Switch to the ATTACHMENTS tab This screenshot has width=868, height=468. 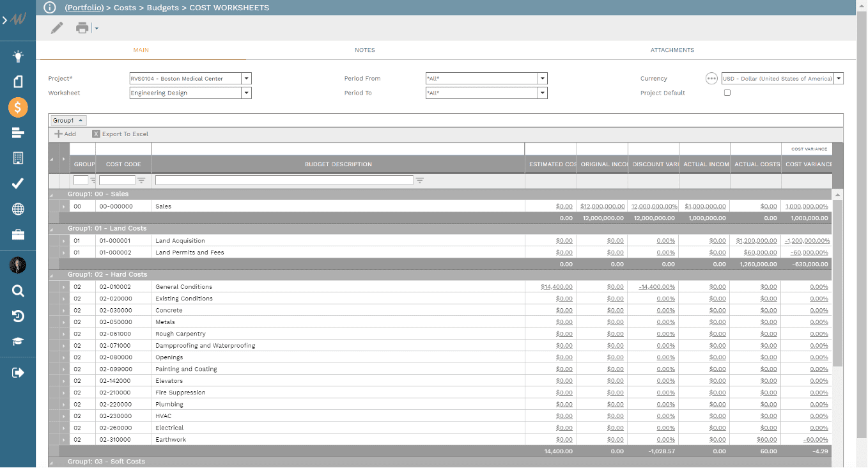point(672,50)
